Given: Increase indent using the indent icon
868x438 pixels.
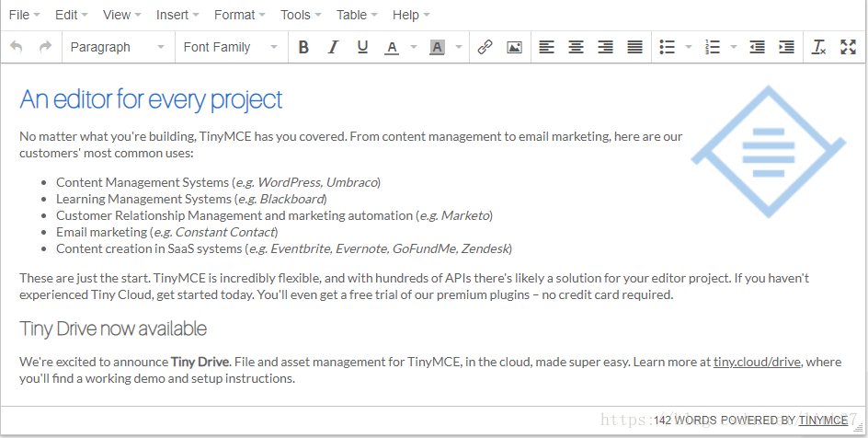Looking at the screenshot, I should click(x=786, y=47).
